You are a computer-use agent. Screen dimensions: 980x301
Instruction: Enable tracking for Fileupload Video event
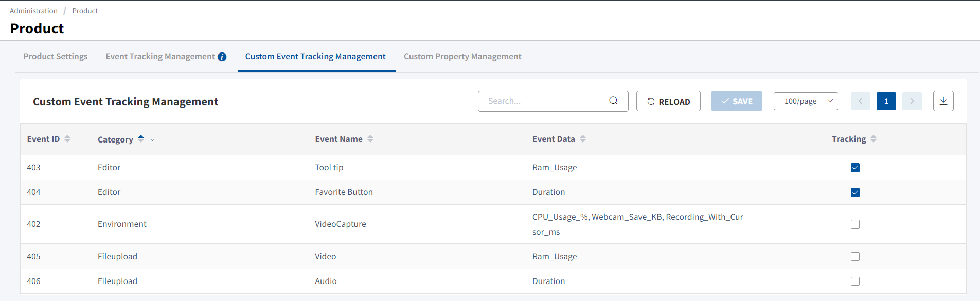855,256
